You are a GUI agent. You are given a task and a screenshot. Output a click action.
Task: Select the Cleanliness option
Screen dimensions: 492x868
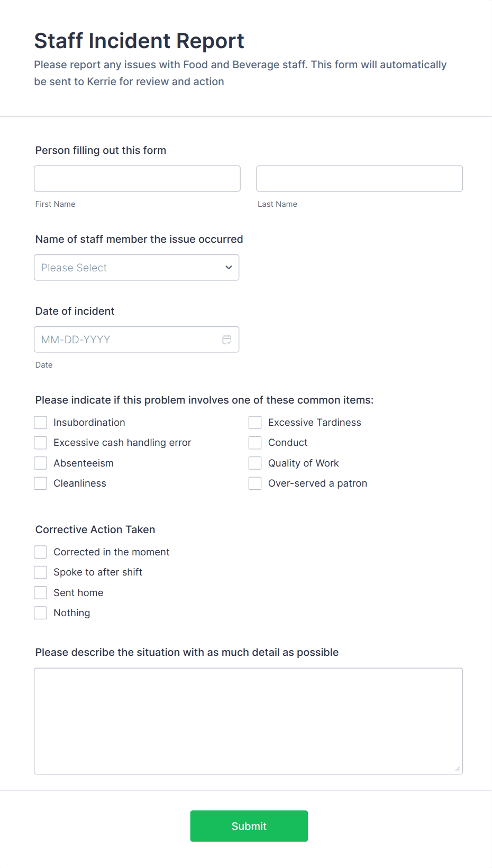(40, 483)
